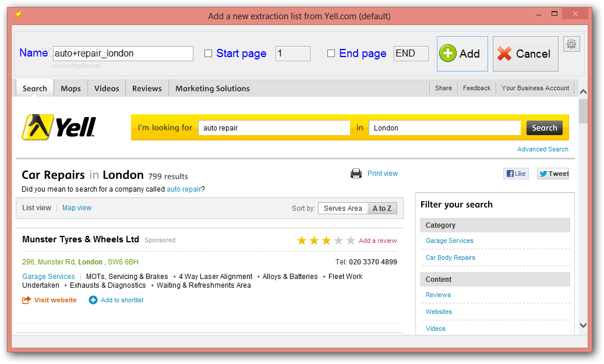Viewport: 604px width, 364px height.
Task: Open the Videos tab
Action: 107,88
